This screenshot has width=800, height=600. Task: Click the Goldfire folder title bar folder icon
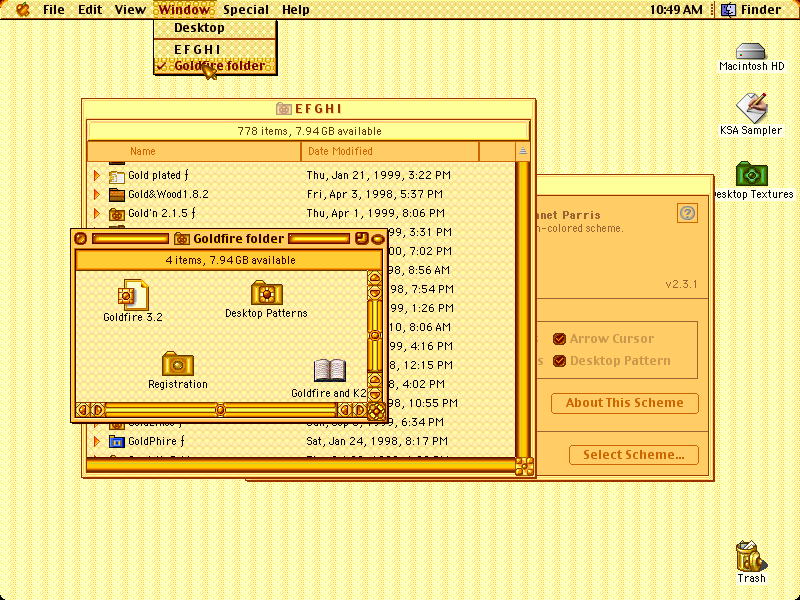click(182, 238)
